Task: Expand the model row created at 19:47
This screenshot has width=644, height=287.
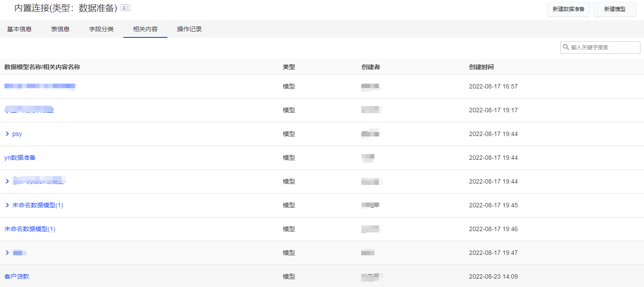Action: click(x=7, y=253)
